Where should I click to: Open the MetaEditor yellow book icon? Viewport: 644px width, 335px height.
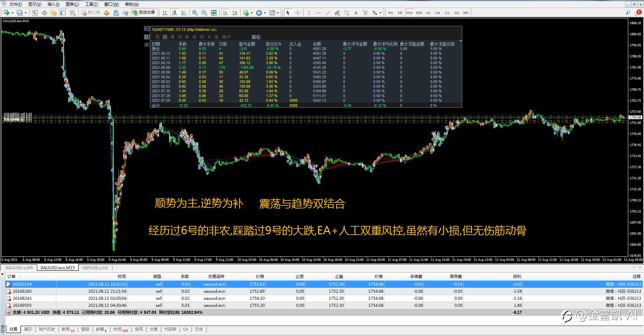[x=107, y=13]
